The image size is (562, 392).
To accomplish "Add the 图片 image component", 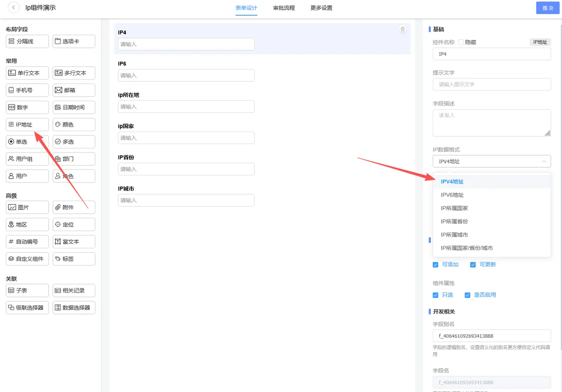I will coord(27,207).
